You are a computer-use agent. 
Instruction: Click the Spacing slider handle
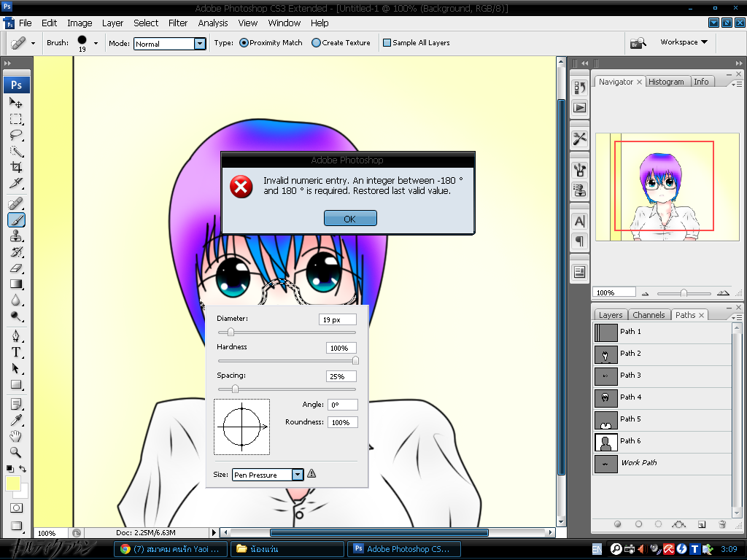pos(235,389)
